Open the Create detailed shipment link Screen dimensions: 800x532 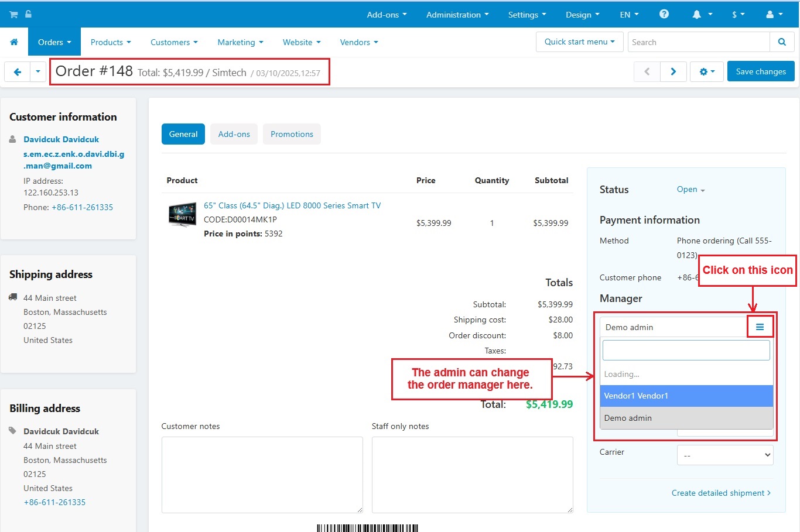point(720,493)
